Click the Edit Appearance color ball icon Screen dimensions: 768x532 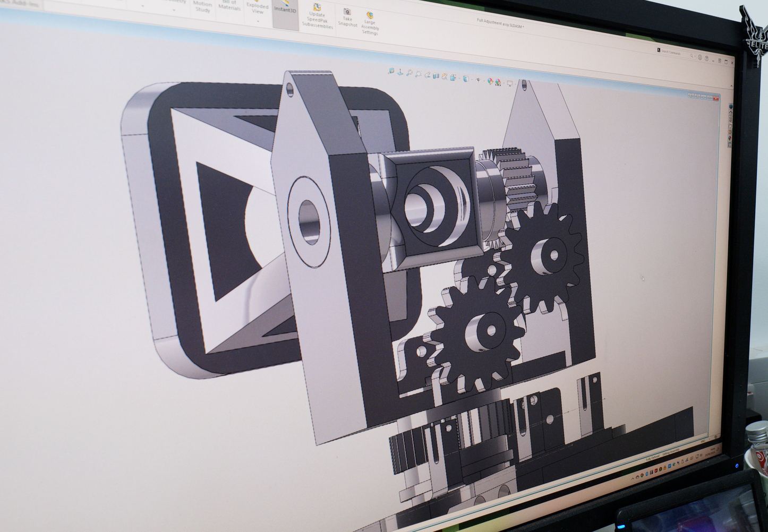pos(490,81)
